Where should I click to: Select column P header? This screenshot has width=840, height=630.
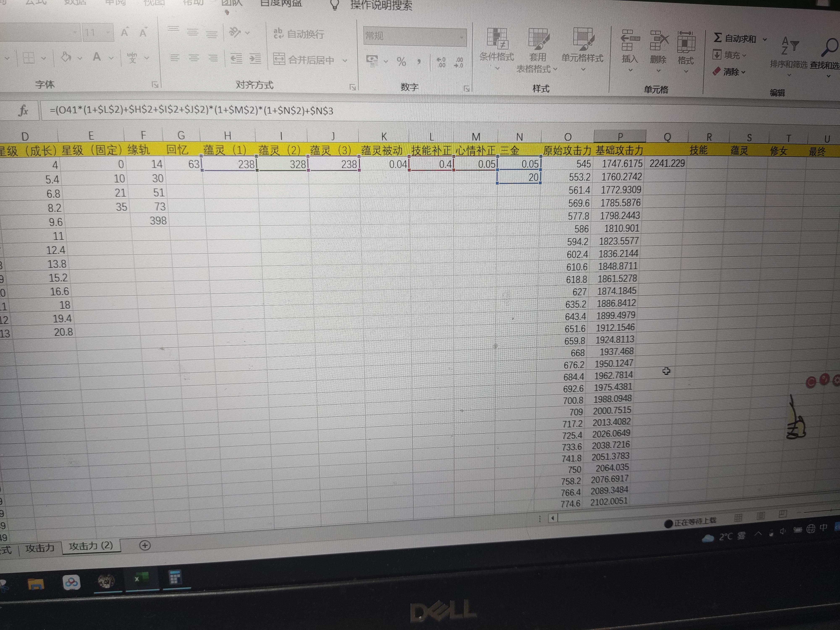pyautogui.click(x=620, y=136)
